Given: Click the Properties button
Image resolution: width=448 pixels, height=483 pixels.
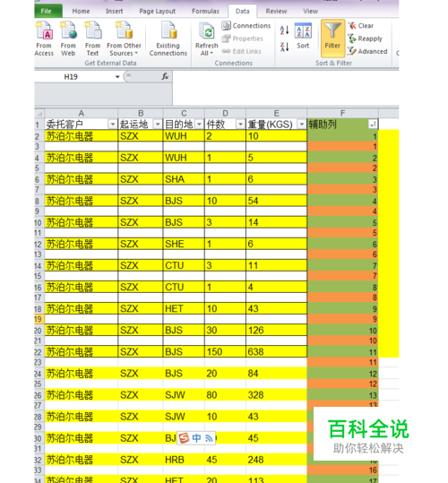Looking at the screenshot, I should click(243, 39).
